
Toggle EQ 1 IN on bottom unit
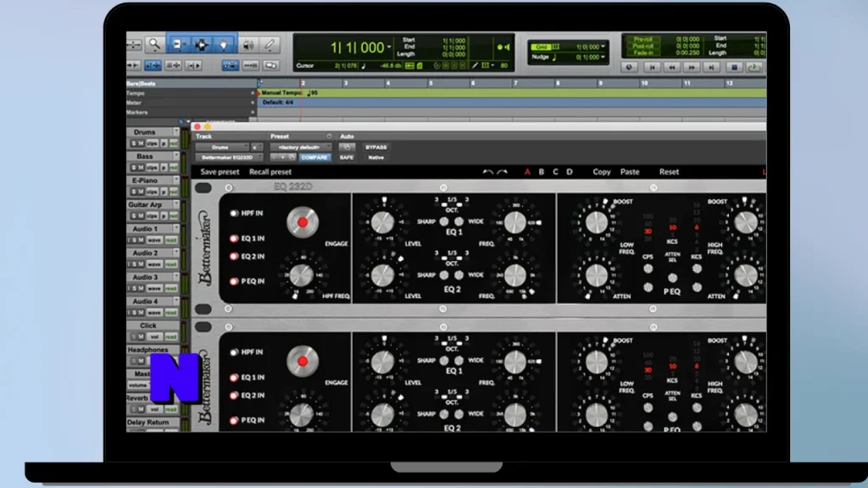click(234, 377)
